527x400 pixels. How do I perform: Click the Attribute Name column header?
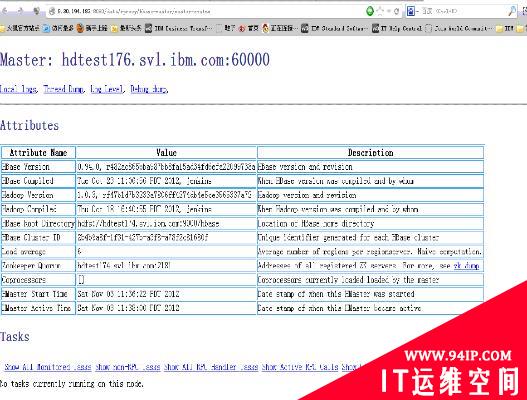[x=38, y=153]
